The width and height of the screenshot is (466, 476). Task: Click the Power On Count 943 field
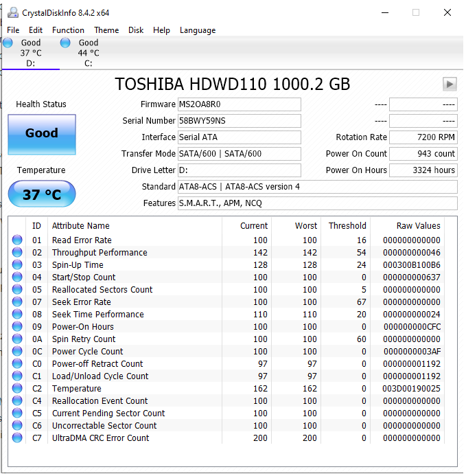coord(423,154)
